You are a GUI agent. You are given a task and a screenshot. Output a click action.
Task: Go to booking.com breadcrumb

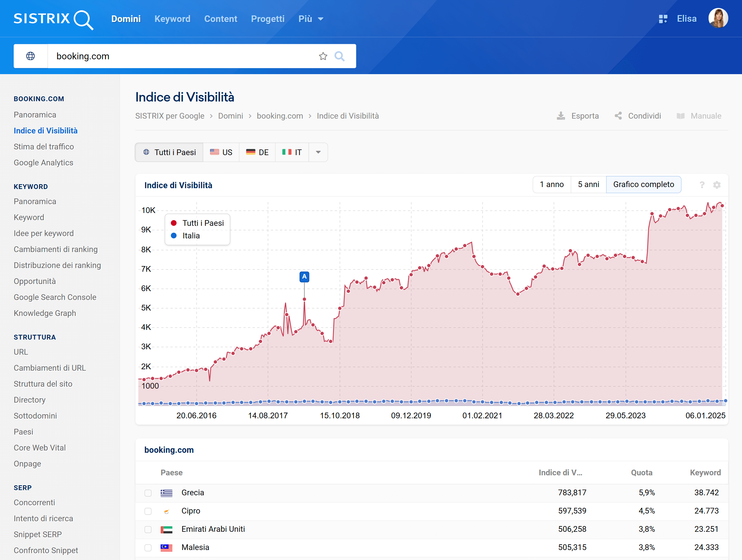coord(280,116)
